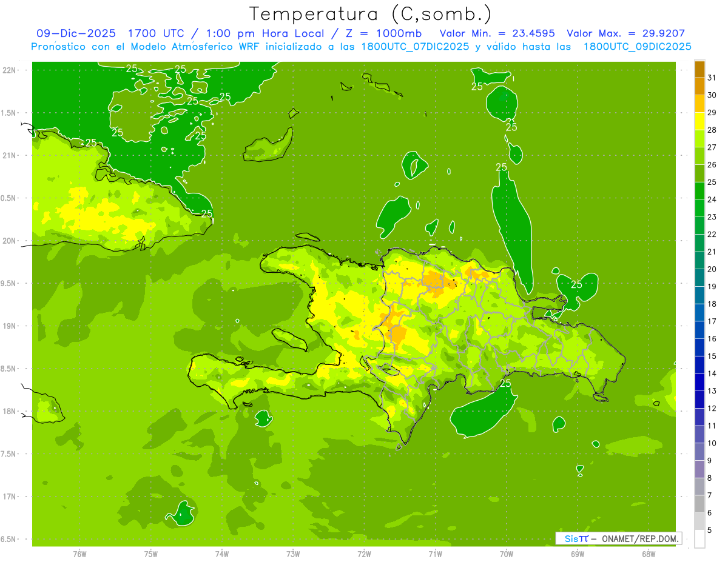728x562 pixels.
Task: Click the purple swatch between 9 and 10
Action: (x=699, y=452)
